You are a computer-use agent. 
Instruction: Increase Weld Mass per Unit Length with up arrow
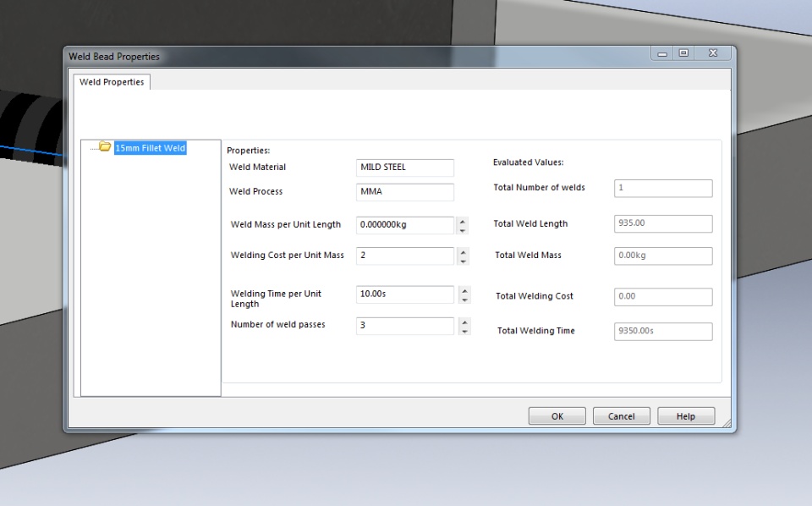point(463,221)
